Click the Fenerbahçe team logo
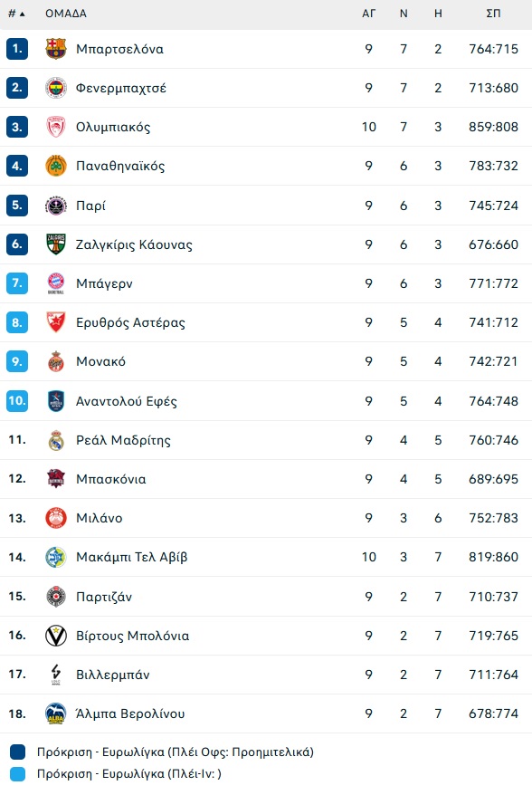532x795 pixels. tap(56, 88)
